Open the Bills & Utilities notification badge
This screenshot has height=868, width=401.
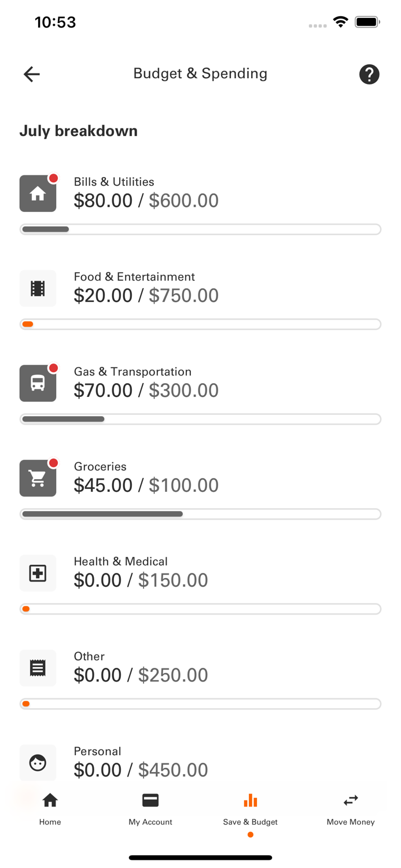pyautogui.click(x=54, y=178)
